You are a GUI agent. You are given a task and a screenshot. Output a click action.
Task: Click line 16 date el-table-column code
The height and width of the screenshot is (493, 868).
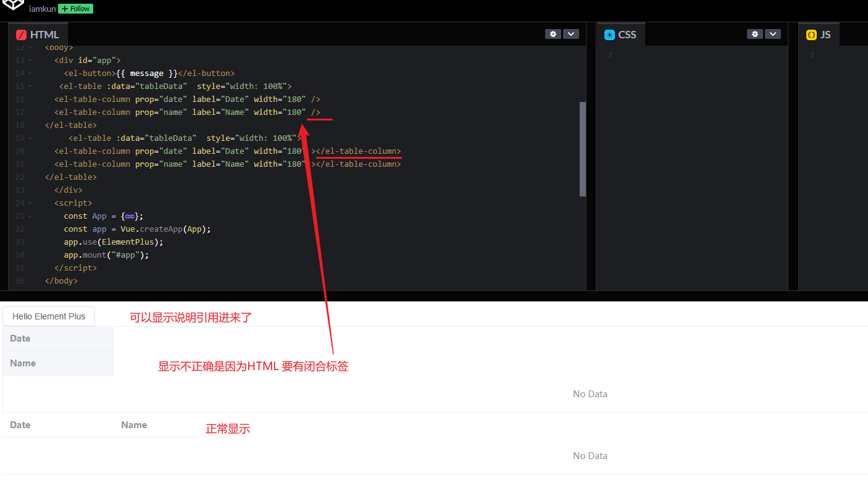click(x=187, y=99)
